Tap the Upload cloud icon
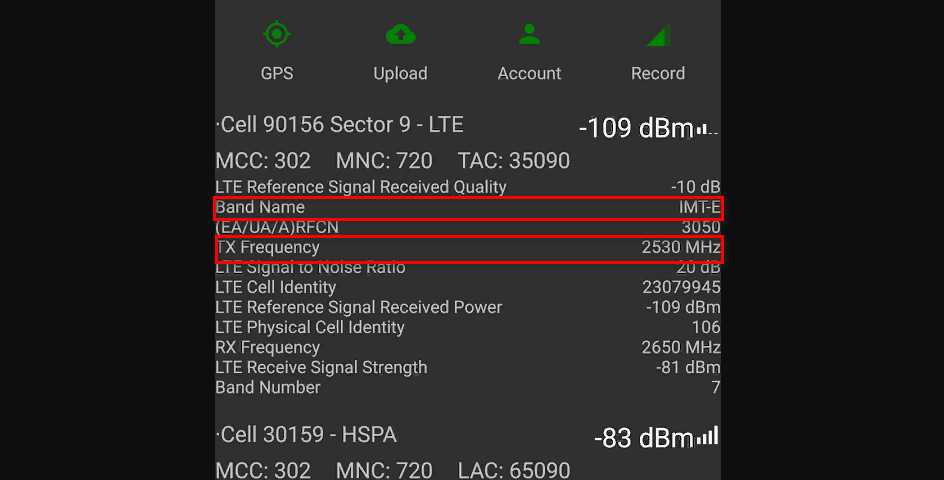The image size is (944, 480). (400, 34)
